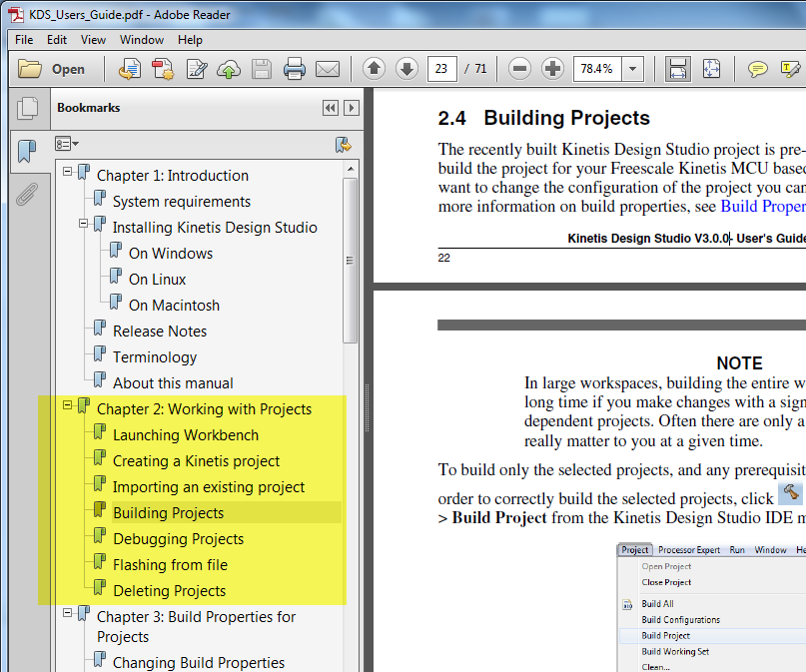Open the Window menu
Image resolution: width=806 pixels, height=672 pixels.
(x=142, y=40)
